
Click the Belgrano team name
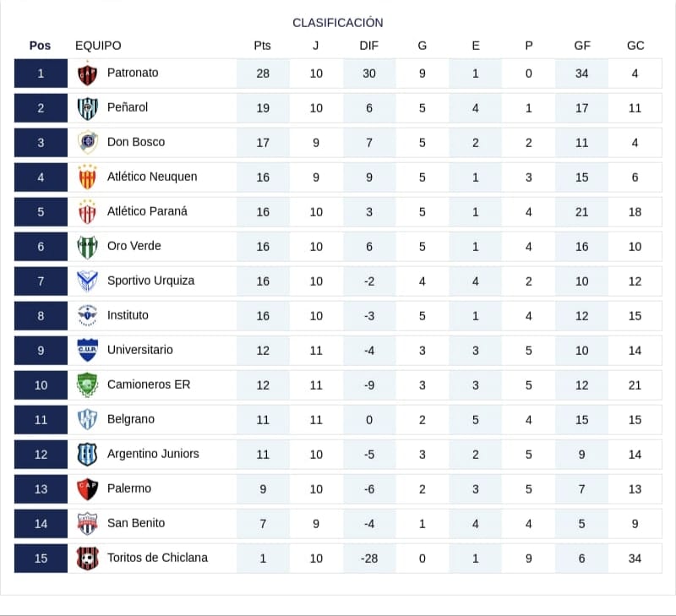131,419
